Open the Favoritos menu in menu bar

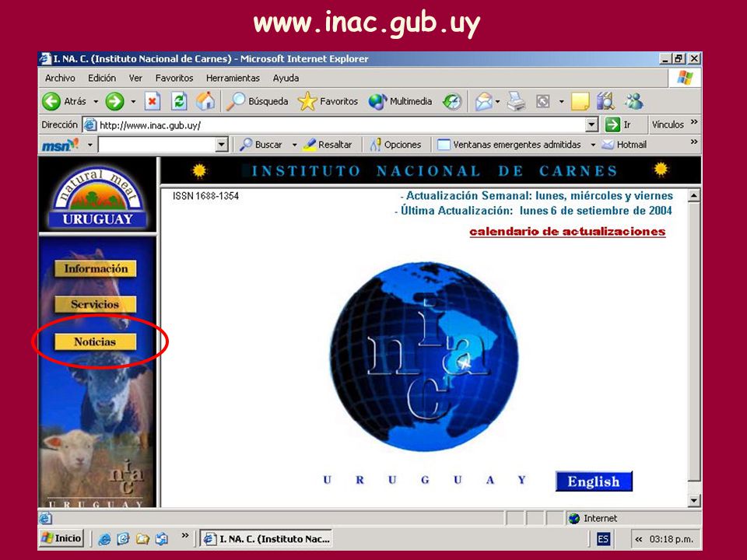coord(174,78)
